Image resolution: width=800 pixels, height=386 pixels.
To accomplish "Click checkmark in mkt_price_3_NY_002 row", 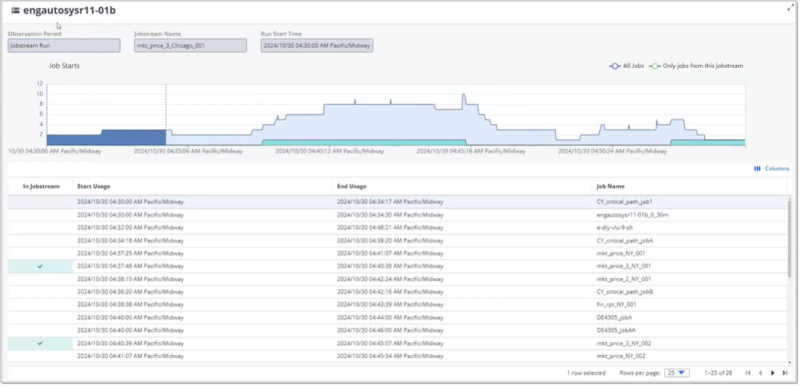I will pyautogui.click(x=40, y=343).
